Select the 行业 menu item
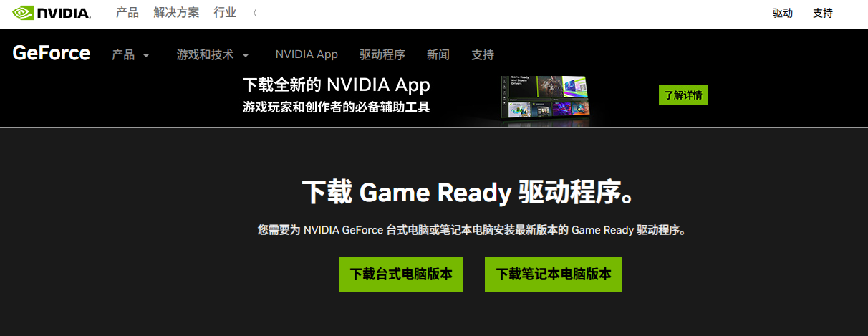Viewport: 868px width, 336px height. 225,13
